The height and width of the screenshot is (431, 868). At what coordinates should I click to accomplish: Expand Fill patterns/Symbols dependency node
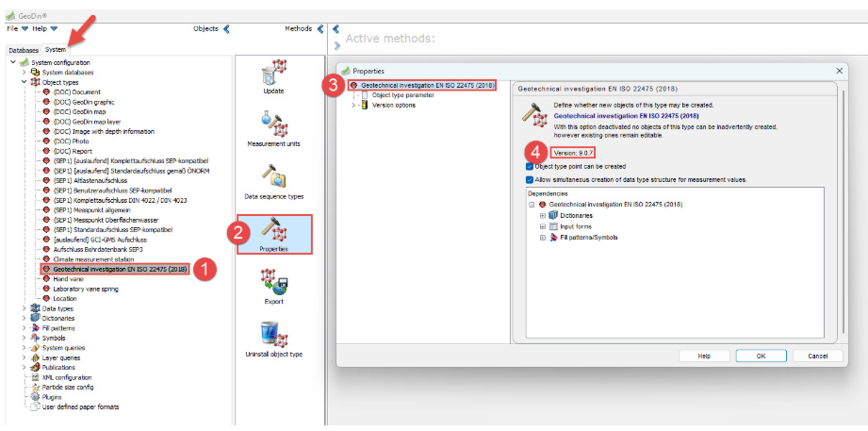click(543, 238)
